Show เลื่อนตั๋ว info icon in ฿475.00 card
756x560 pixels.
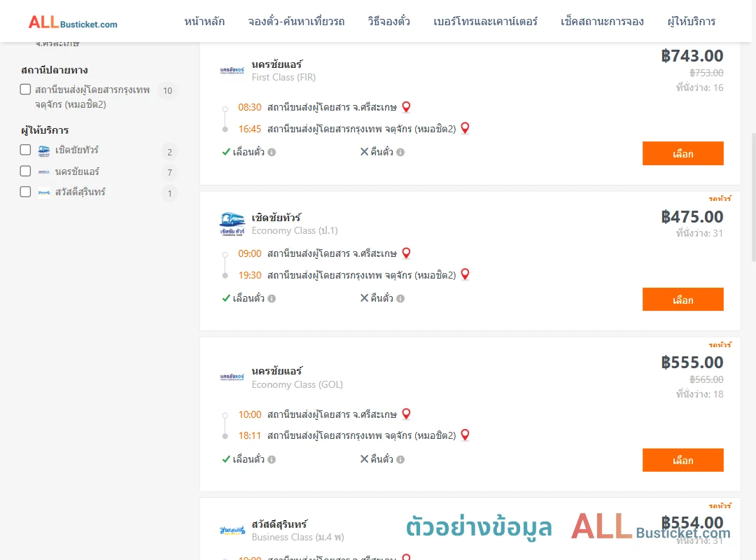[272, 299]
